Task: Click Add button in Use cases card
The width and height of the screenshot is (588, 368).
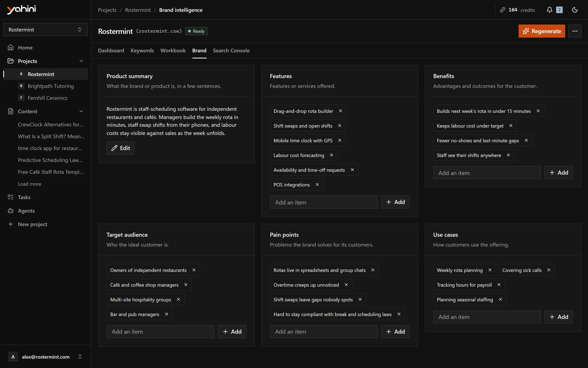Action: 558,317
